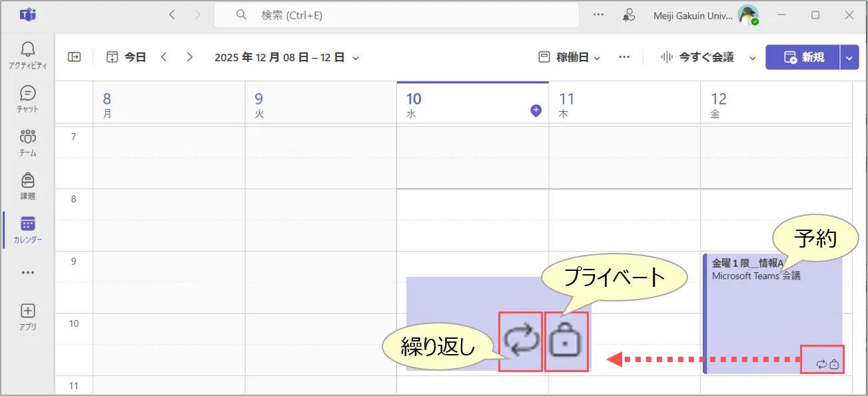Expand the date range picker chevron
This screenshot has width=868, height=396.
356,58
